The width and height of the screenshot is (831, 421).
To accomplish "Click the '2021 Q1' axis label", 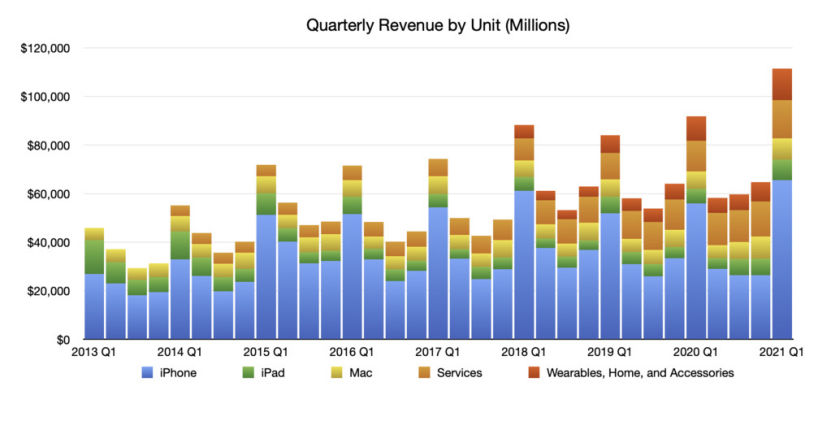I will pos(782,353).
